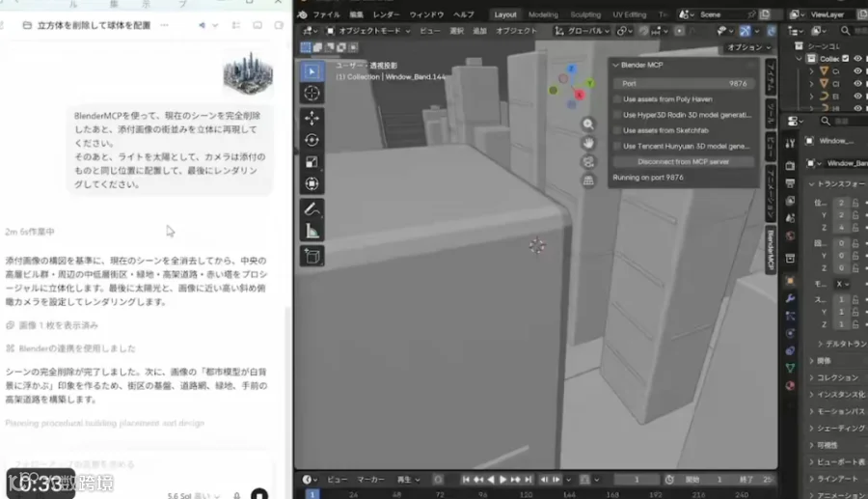Viewport: 868px width, 499px height.
Task: Click the Port 9876 field
Action: [683, 83]
